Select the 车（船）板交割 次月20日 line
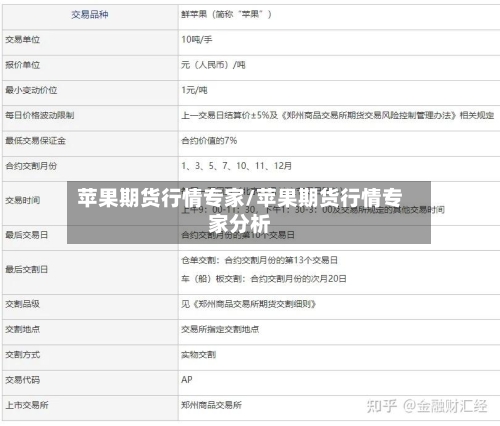Viewport: 500px width, 426px height. point(264,279)
